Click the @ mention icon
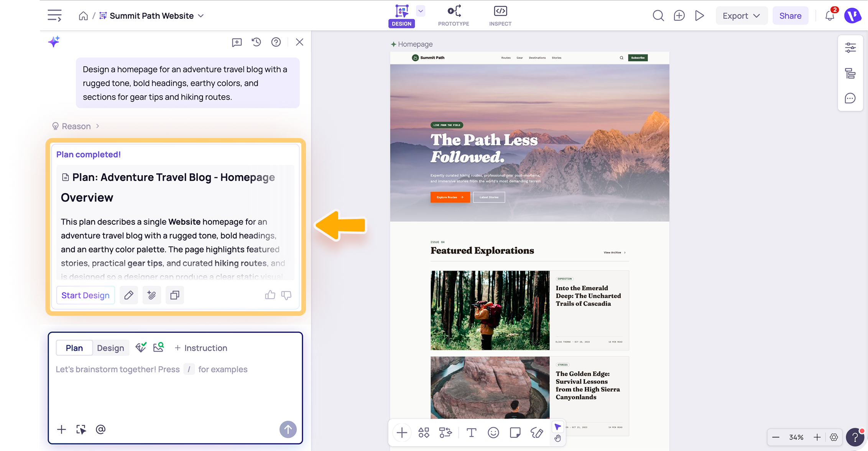This screenshot has width=868, height=451. point(100,430)
